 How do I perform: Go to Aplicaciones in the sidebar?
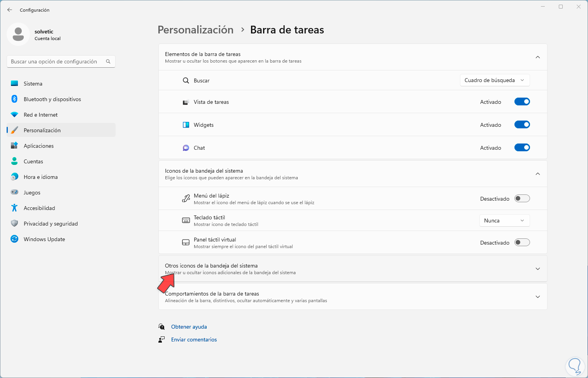39,146
